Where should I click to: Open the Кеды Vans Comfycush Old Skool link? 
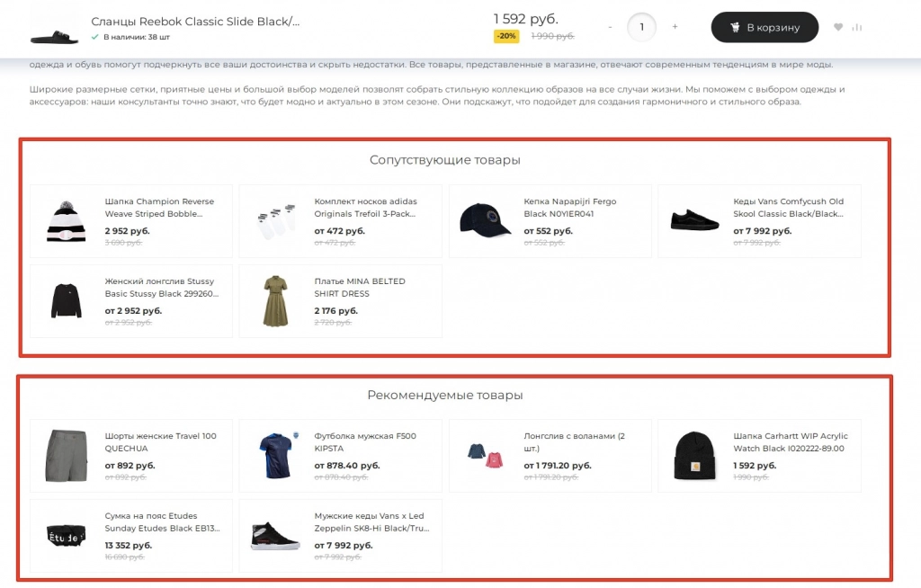tap(788, 208)
